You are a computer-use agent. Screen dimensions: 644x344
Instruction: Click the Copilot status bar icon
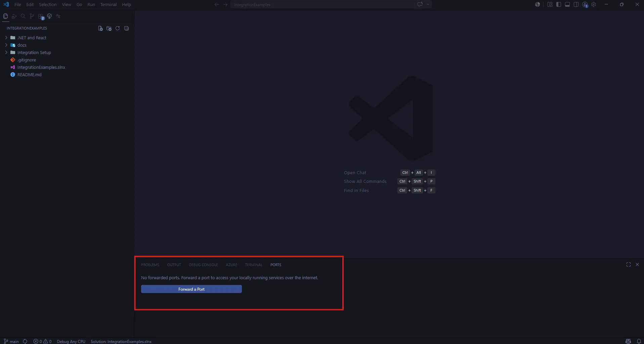(628, 341)
